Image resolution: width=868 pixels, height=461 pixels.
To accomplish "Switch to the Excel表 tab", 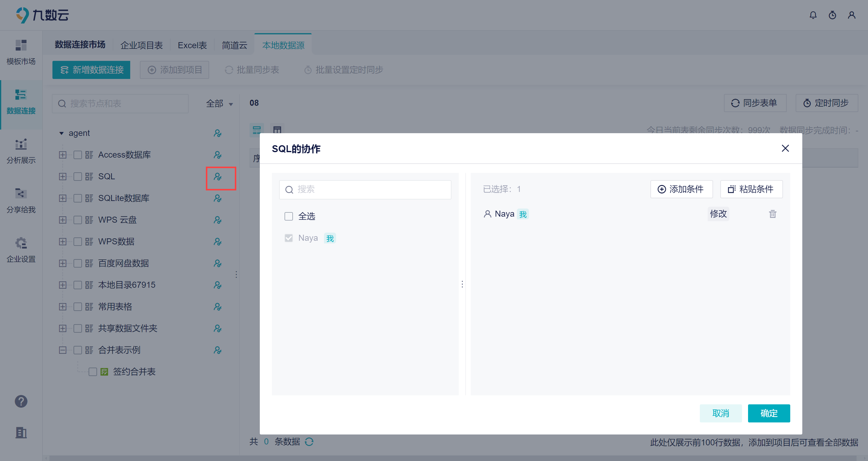I will (x=192, y=45).
